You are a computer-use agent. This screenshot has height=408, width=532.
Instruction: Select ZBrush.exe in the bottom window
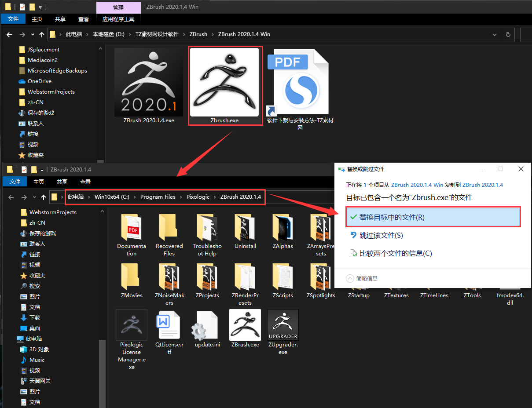click(245, 325)
